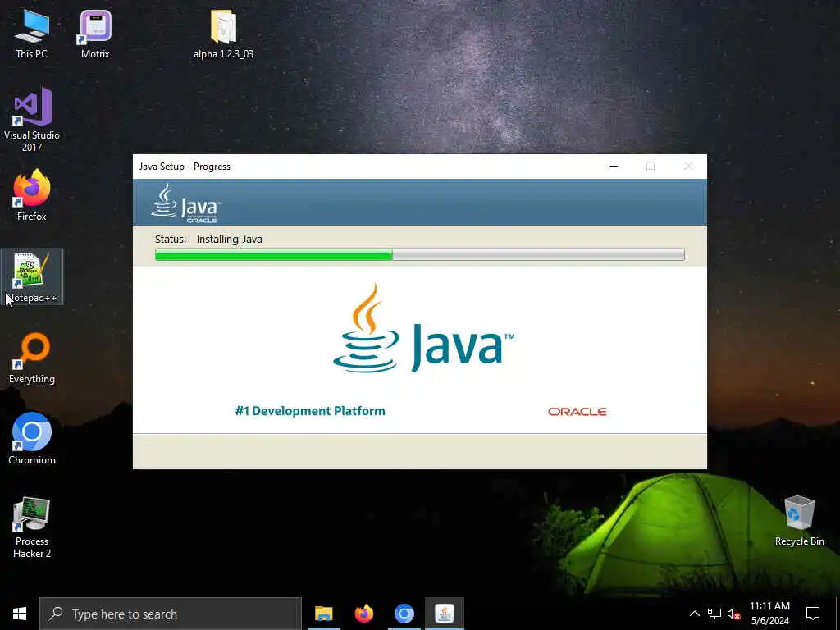The image size is (840, 630).
Task: Click the muted volume tray icon
Action: [733, 614]
